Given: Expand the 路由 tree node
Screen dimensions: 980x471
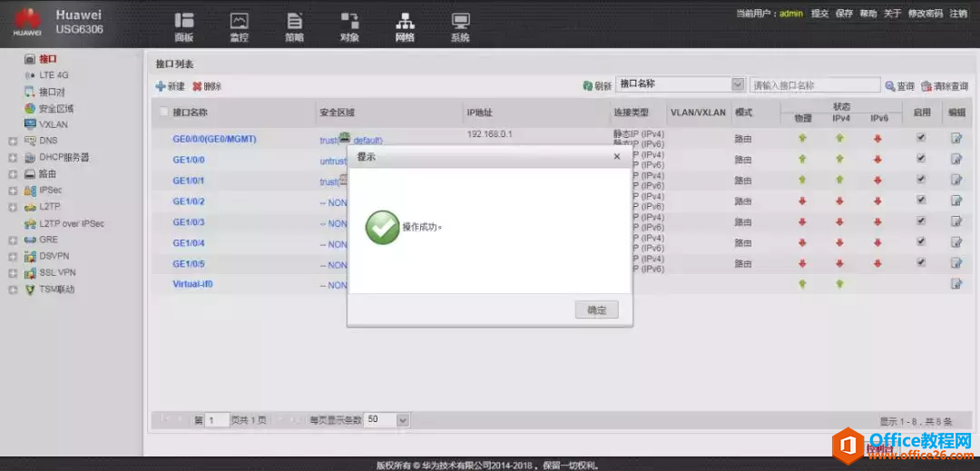Looking at the screenshot, I should click(13, 174).
